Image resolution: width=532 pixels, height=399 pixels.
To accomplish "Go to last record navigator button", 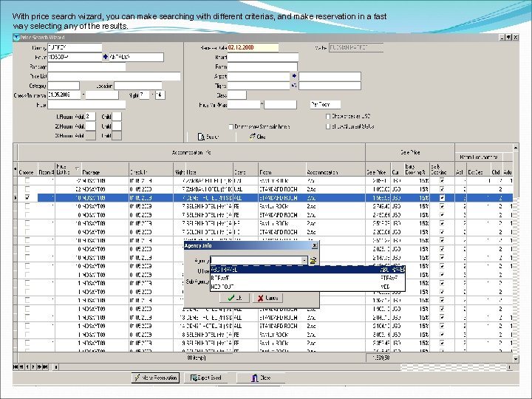I will click(x=46, y=366).
